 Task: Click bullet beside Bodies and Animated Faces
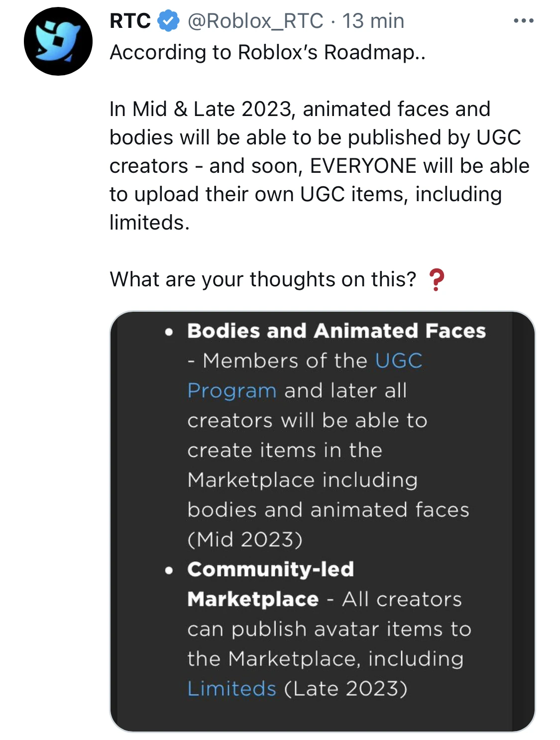[169, 332]
